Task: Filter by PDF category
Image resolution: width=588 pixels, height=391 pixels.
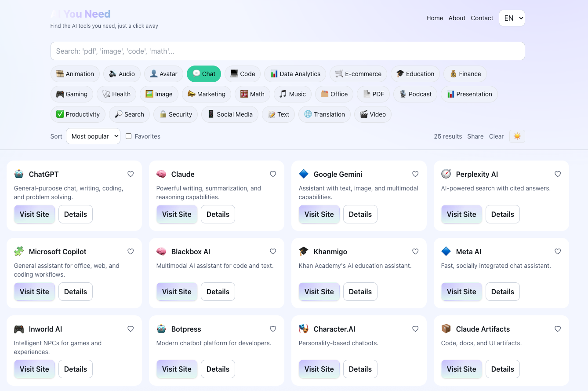Action: (374, 94)
